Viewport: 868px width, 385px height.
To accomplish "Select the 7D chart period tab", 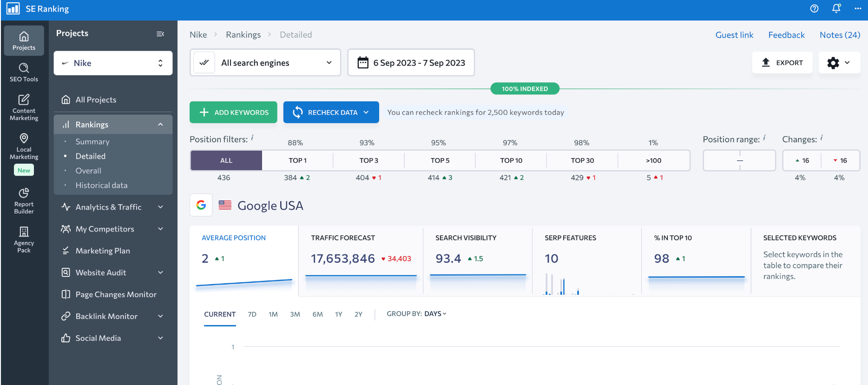I will click(x=252, y=314).
